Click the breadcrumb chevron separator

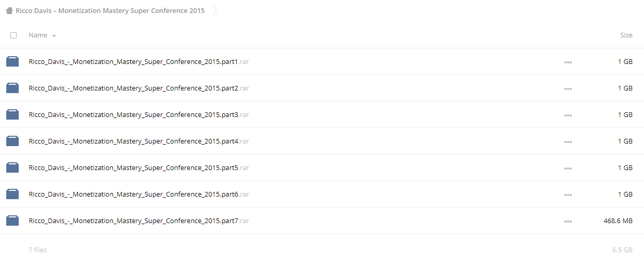[x=214, y=10]
